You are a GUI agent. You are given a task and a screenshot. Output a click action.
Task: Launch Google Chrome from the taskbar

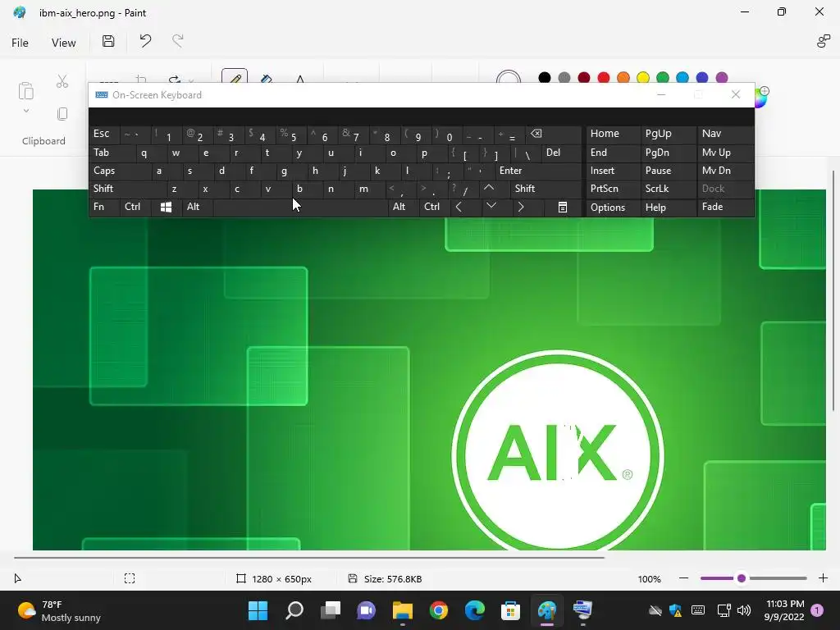(439, 610)
